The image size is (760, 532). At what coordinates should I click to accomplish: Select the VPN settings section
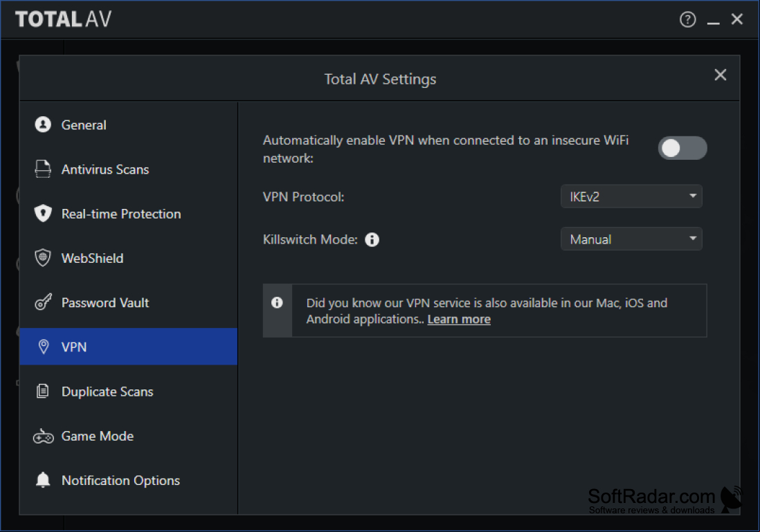pos(129,347)
